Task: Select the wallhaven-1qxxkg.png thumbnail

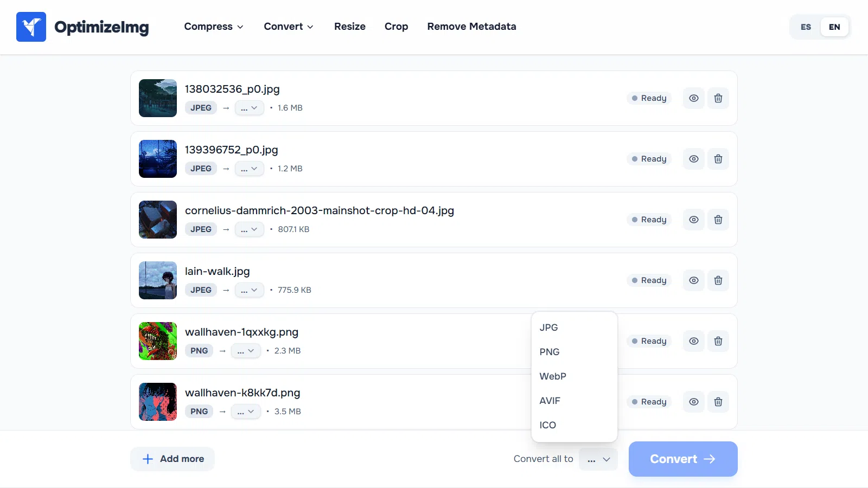Action: click(x=158, y=341)
